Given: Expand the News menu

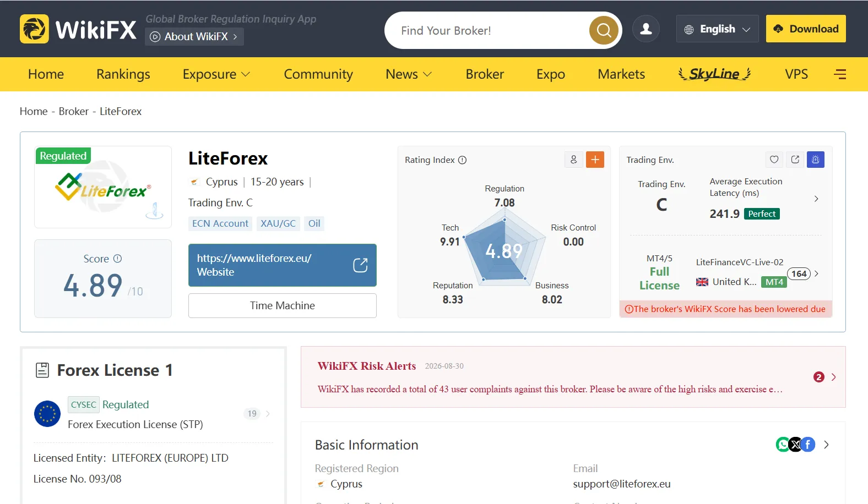Looking at the screenshot, I should (409, 74).
